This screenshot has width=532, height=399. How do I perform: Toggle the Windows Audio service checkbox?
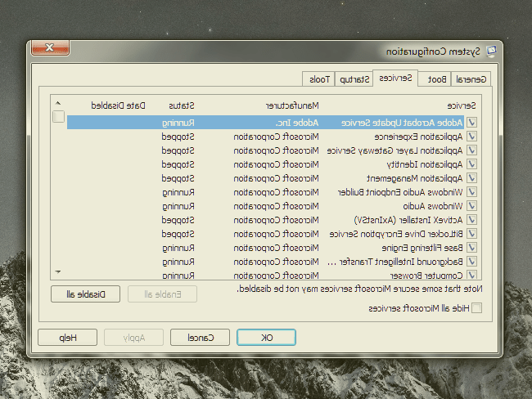471,206
